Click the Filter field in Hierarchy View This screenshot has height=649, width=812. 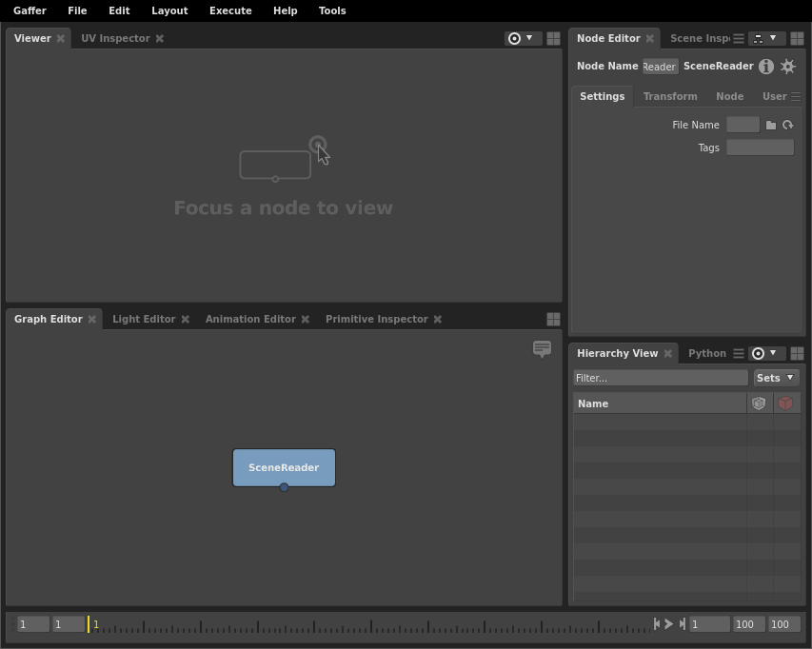click(660, 378)
